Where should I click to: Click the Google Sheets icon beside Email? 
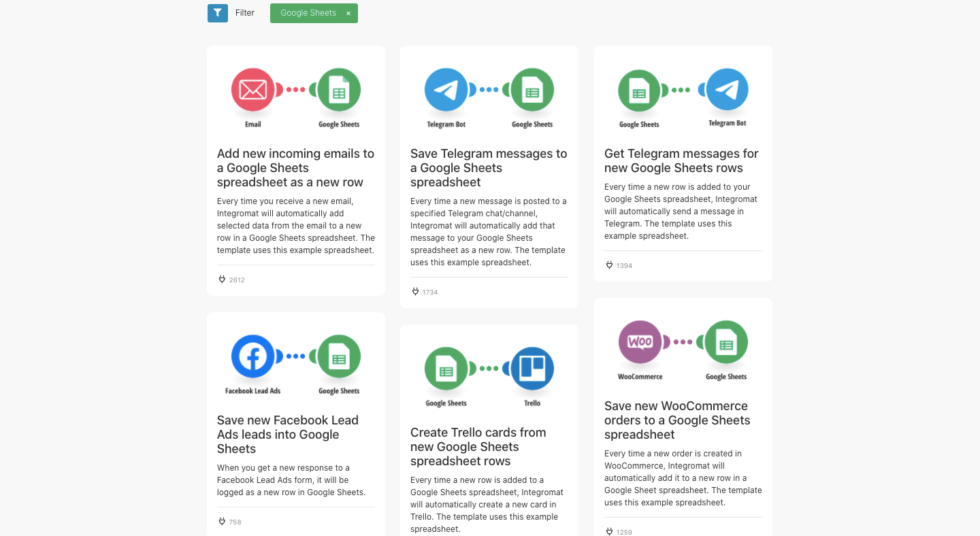pos(338,88)
